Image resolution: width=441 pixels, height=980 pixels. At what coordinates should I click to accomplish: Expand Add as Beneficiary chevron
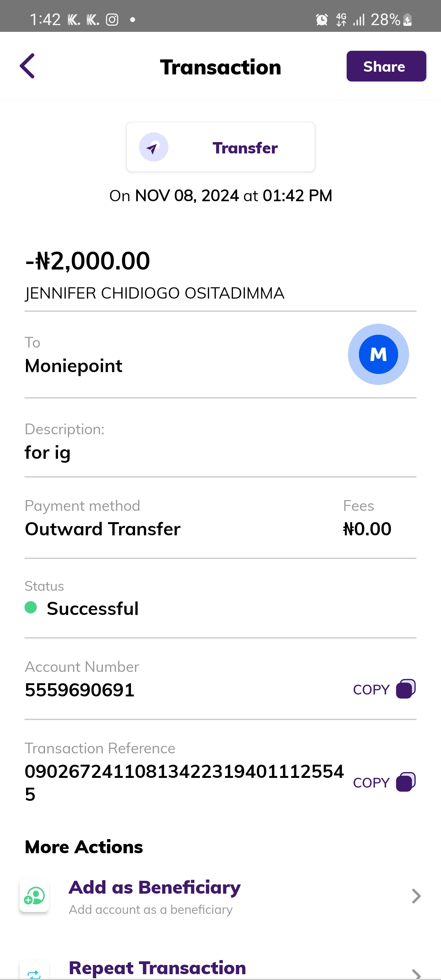tap(416, 896)
